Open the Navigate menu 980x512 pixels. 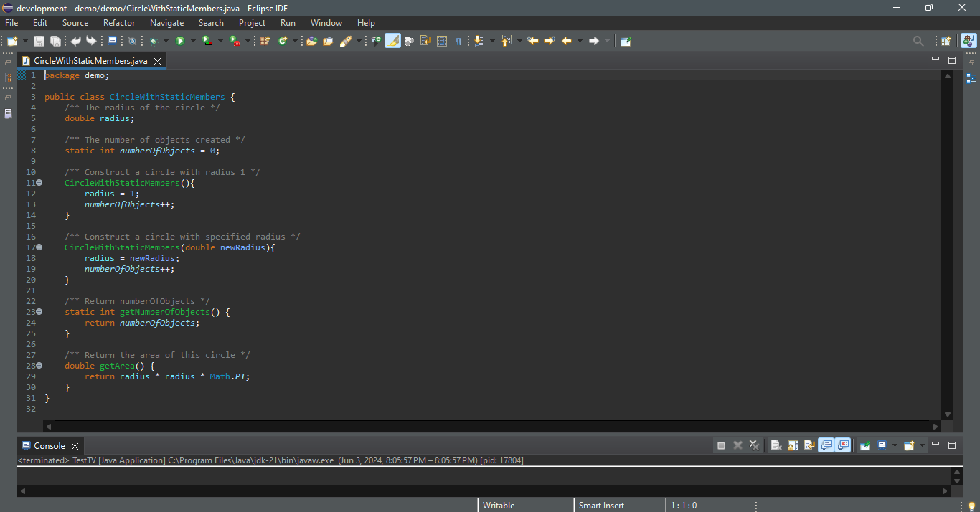(x=166, y=23)
